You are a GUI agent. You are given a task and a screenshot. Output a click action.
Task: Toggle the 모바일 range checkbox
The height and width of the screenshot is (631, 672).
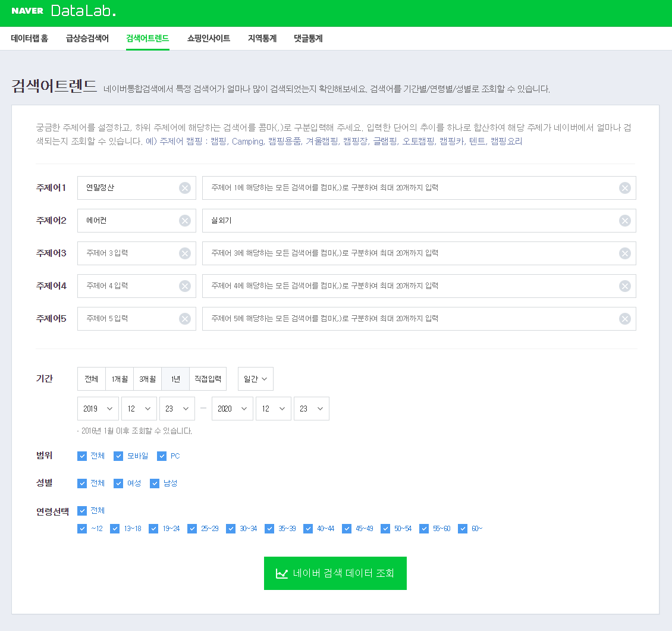118,456
